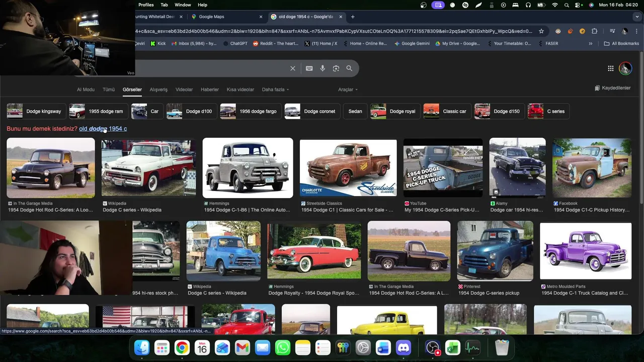Open the Window menu in the menu bar
Screen dimensions: 644x362
tap(183, 5)
